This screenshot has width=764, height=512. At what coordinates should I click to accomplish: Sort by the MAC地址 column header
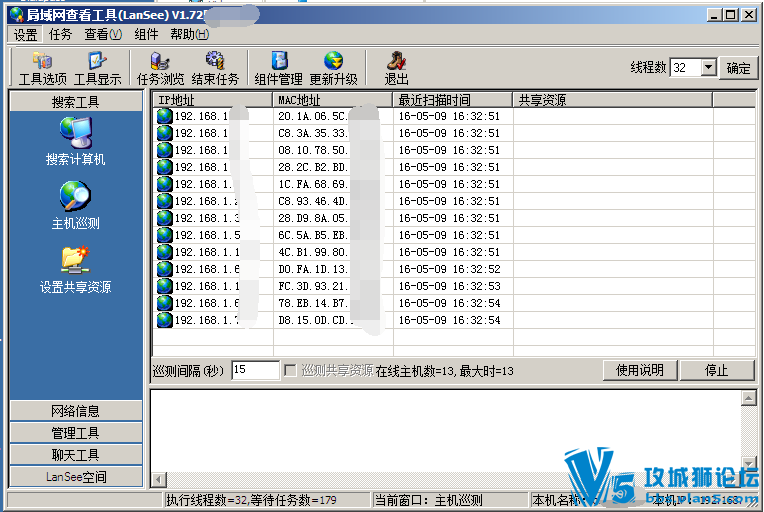tap(333, 100)
